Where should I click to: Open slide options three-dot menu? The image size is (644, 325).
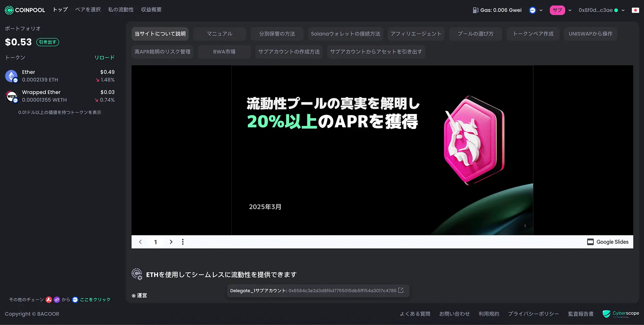coord(183,242)
